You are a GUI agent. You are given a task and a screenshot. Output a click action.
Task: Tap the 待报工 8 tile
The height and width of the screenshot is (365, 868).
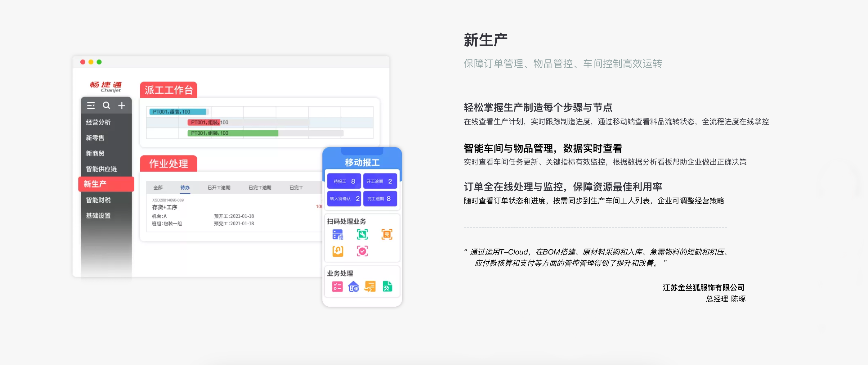coord(344,181)
